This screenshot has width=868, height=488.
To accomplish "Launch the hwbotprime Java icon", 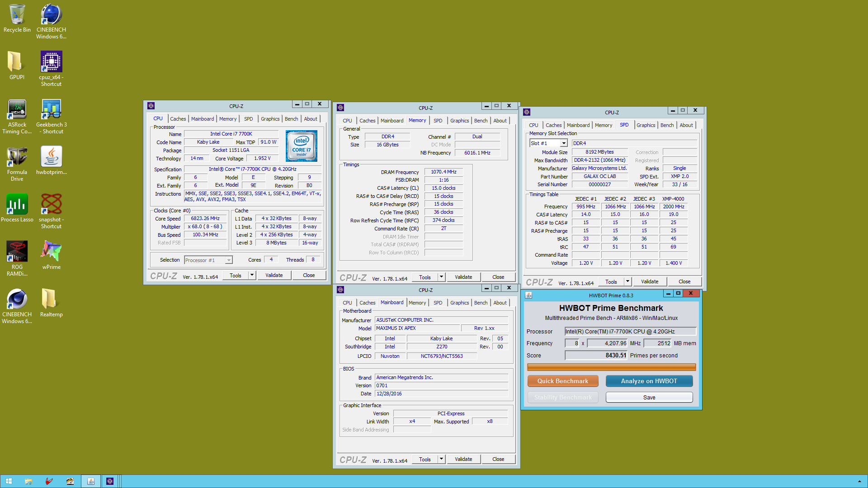I will tap(51, 160).
